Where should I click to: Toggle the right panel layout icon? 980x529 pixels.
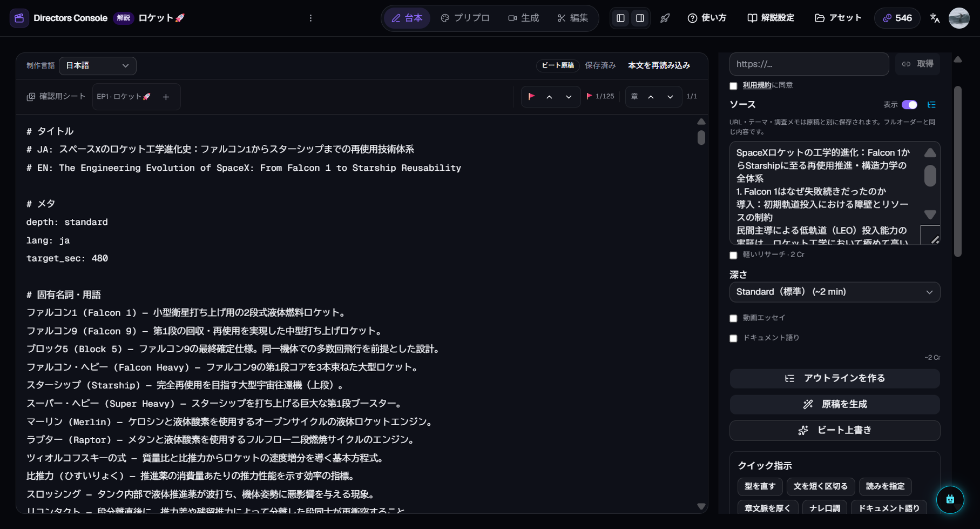coord(640,18)
